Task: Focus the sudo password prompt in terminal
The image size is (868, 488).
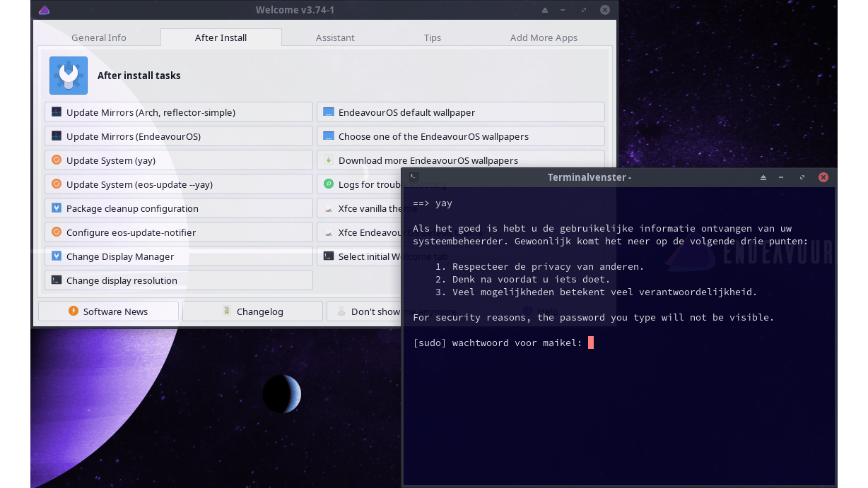Action: [591, 343]
